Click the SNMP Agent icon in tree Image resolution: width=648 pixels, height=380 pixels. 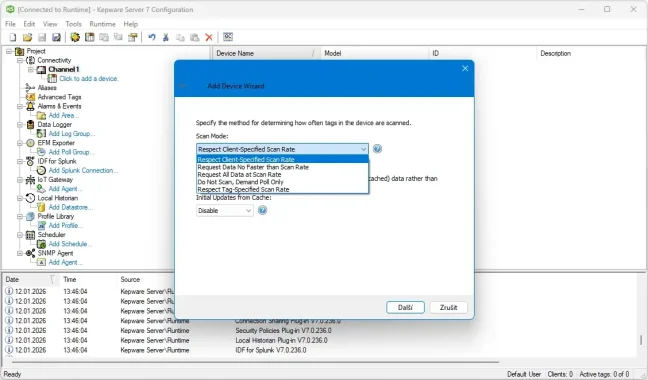[x=30, y=253]
